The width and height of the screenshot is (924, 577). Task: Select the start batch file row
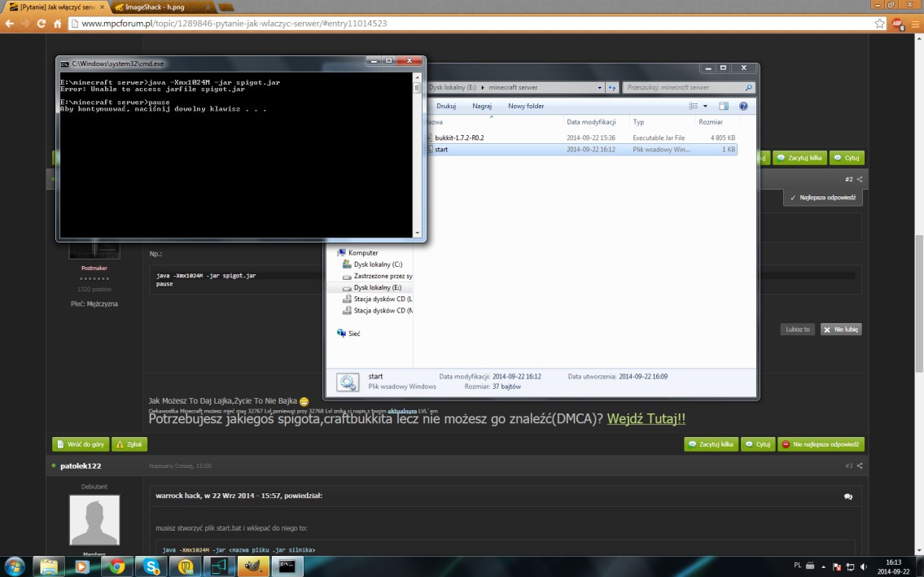tap(581, 150)
